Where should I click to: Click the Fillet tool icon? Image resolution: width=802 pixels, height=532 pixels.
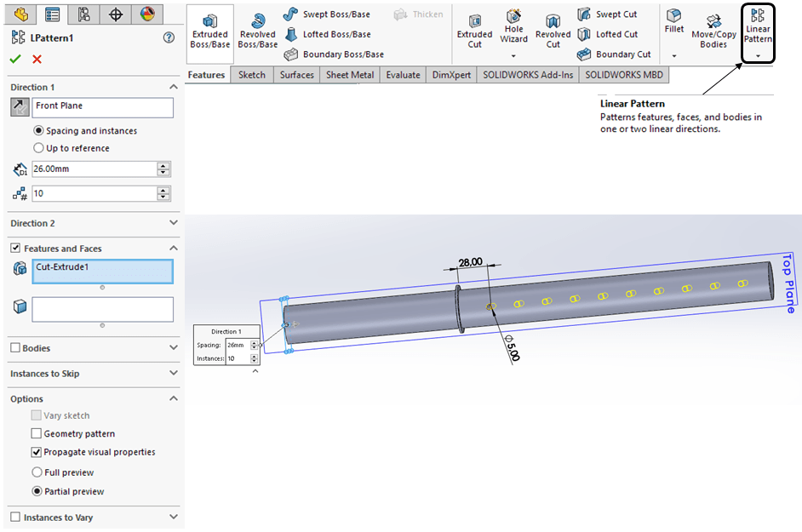[674, 21]
